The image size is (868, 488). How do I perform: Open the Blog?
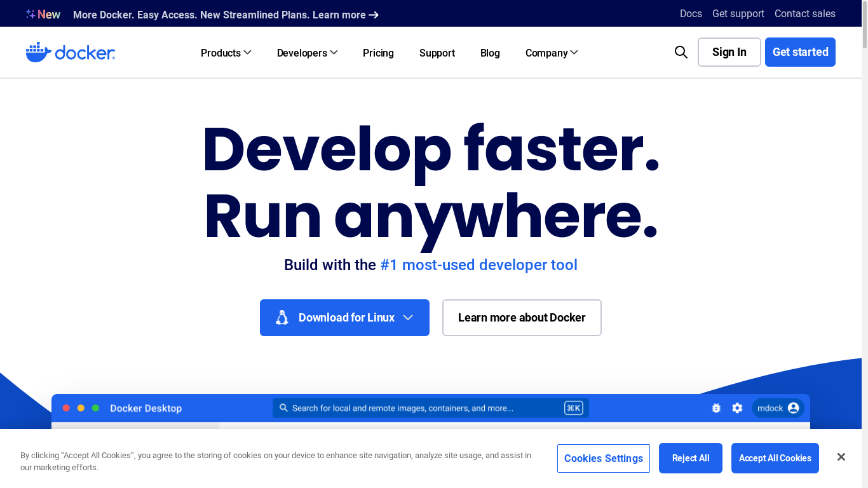pyautogui.click(x=490, y=53)
